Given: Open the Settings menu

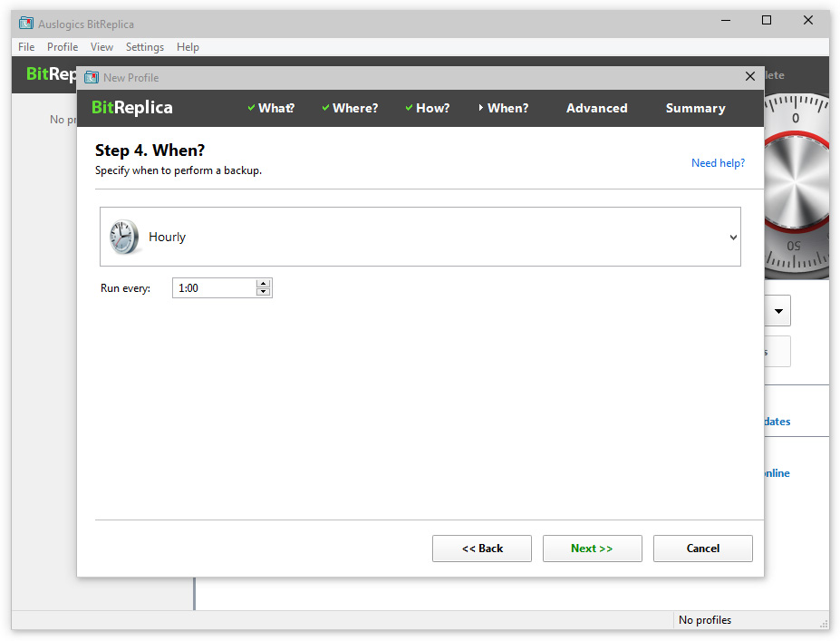Looking at the screenshot, I should pyautogui.click(x=145, y=47).
